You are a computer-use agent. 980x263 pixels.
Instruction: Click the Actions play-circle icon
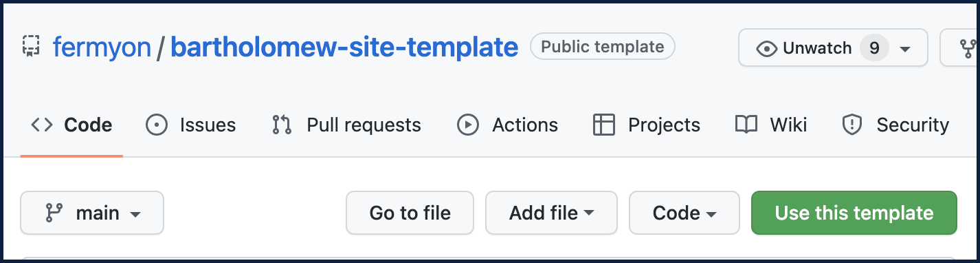pyautogui.click(x=468, y=125)
